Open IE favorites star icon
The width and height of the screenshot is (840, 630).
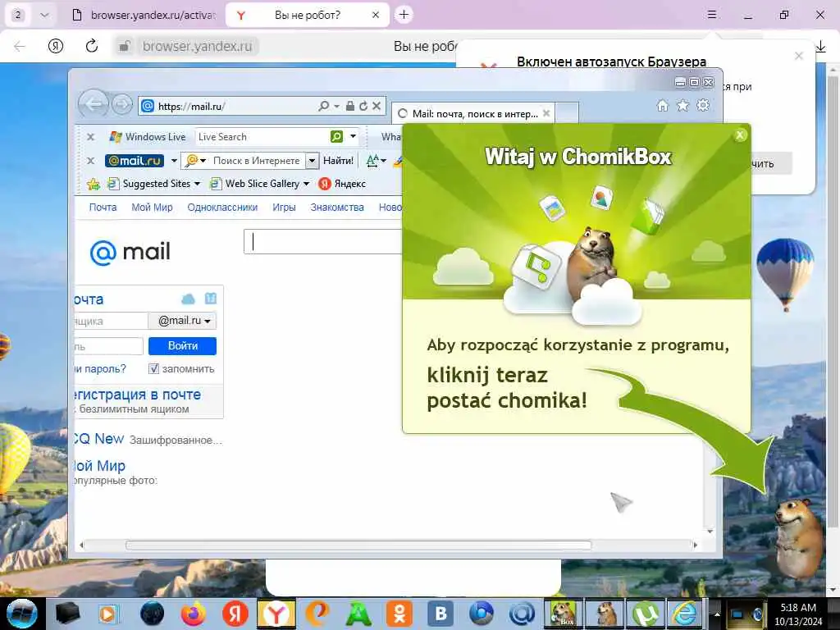click(x=682, y=106)
